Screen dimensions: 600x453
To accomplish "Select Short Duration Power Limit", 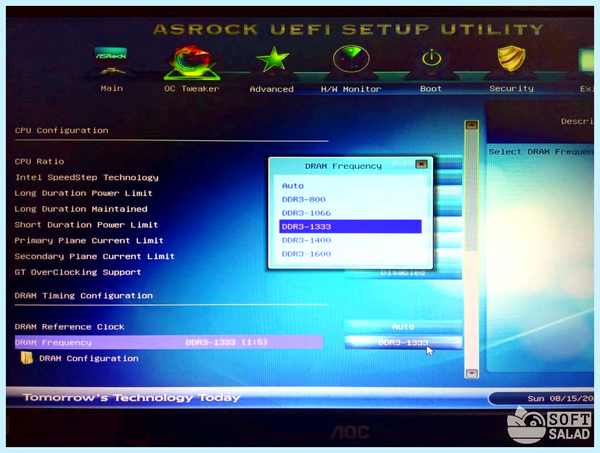I will (86, 225).
